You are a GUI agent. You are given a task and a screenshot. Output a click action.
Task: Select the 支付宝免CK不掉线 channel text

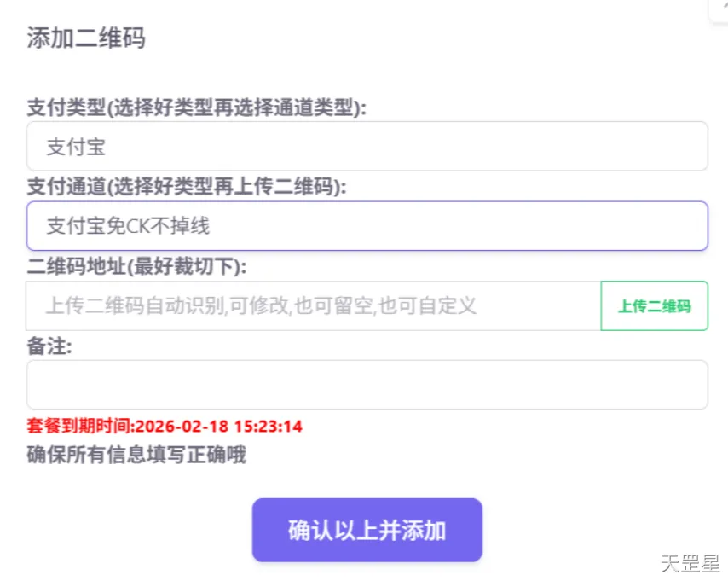pos(128,226)
